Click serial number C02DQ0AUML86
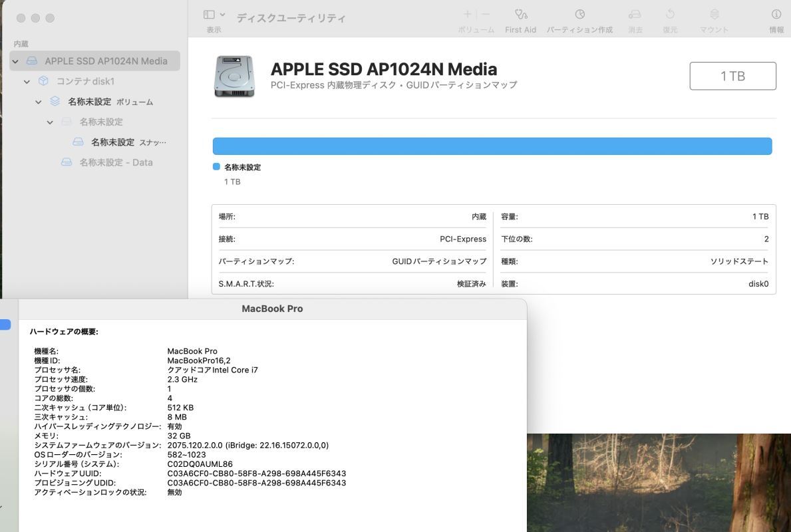Image resolution: width=791 pixels, height=532 pixels. 200,464
